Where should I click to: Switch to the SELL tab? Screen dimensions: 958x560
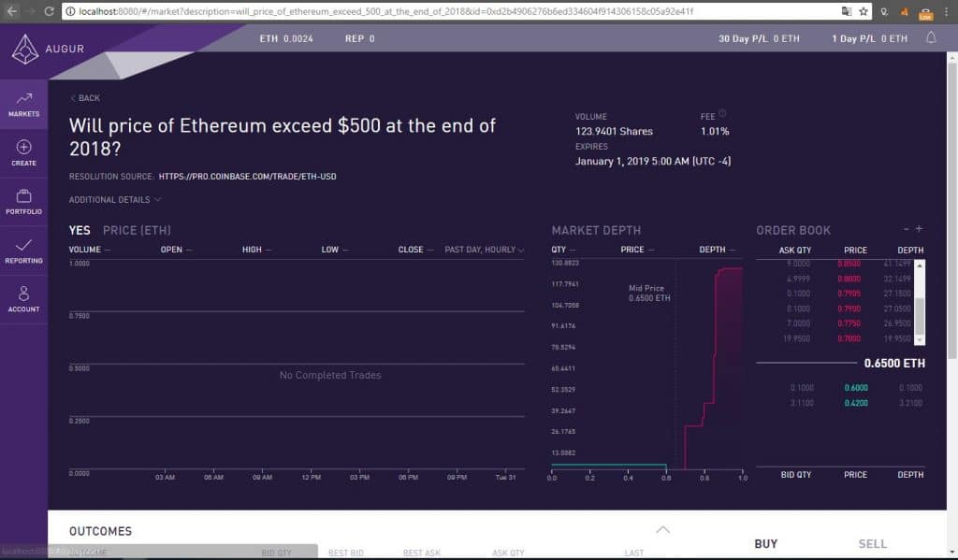pos(873,543)
